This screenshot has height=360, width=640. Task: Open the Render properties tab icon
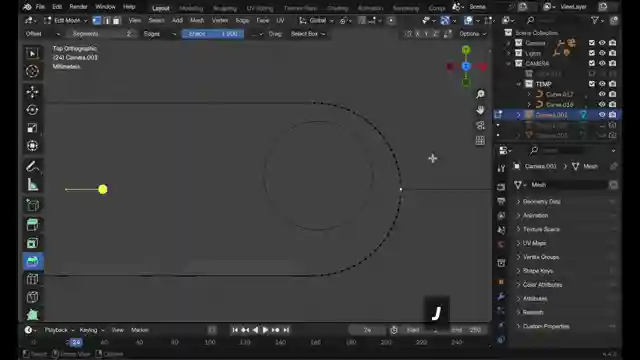pyautogui.click(x=501, y=187)
